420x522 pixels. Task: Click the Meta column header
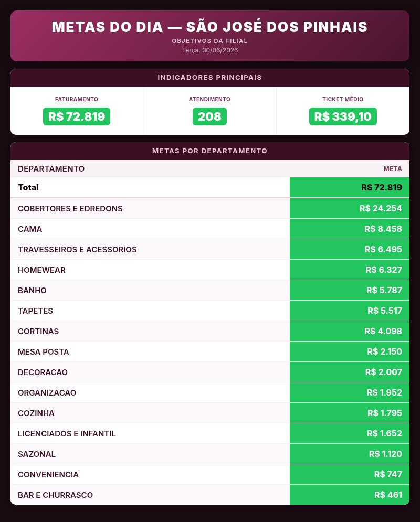click(392, 169)
